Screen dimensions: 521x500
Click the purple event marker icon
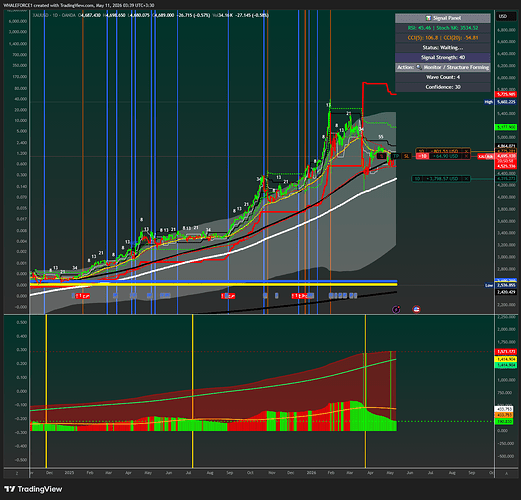click(x=396, y=310)
